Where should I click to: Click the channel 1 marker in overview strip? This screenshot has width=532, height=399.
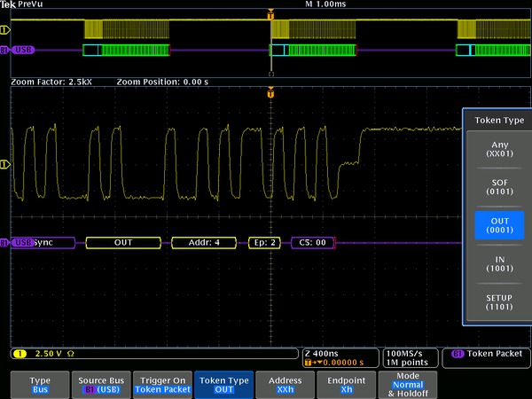(x=4, y=29)
